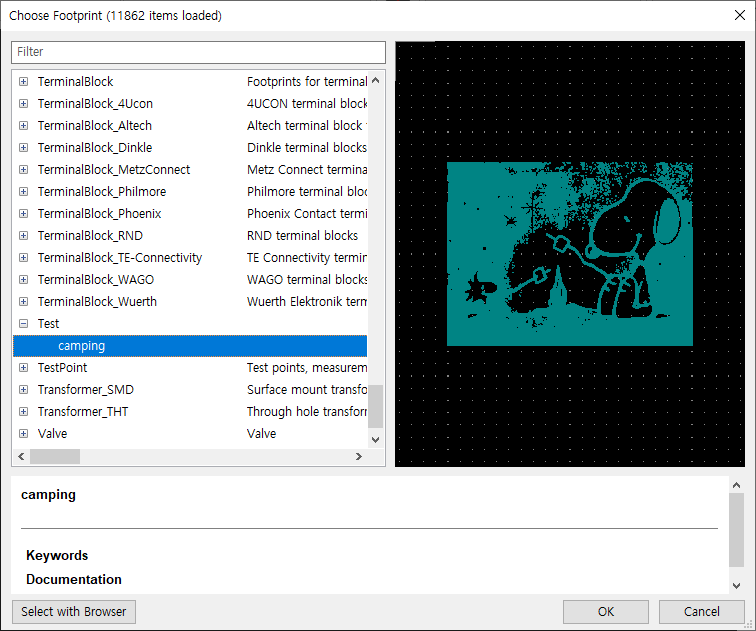Expand the TerminalBlock_Altech library
The image size is (756, 631).
point(23,125)
